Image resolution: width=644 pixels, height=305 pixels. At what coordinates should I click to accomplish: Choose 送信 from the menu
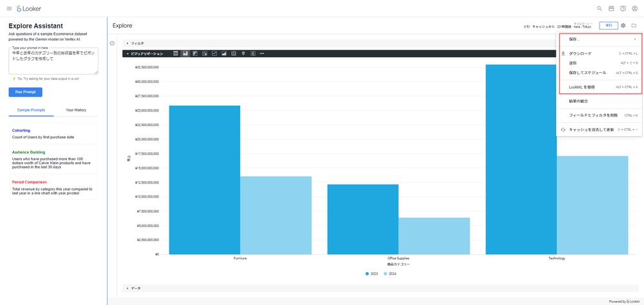(599, 63)
